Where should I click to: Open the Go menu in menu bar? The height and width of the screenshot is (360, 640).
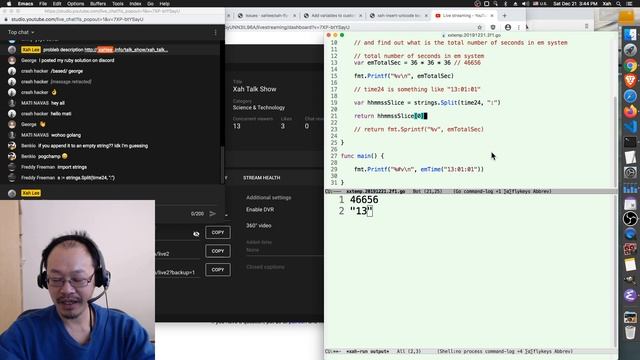tap(150, 4)
